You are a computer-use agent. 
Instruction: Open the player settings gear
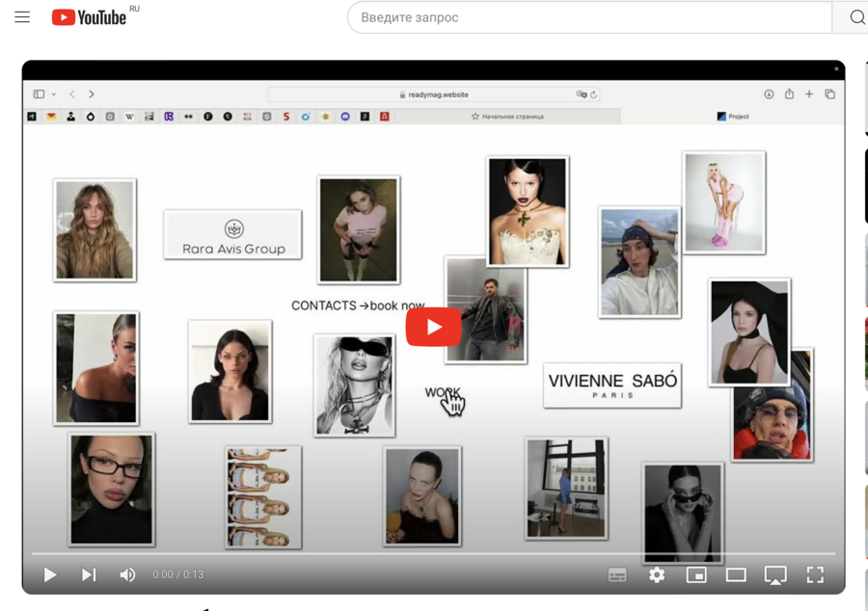pyautogui.click(x=657, y=575)
